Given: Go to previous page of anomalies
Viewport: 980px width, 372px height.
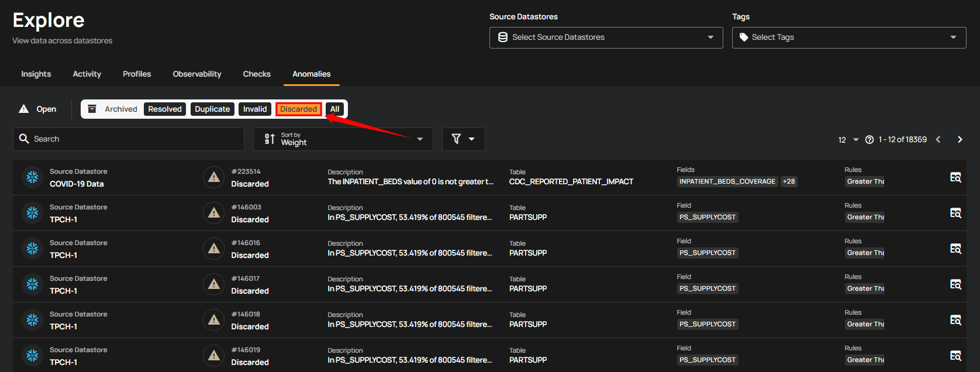Looking at the screenshot, I should [938, 139].
